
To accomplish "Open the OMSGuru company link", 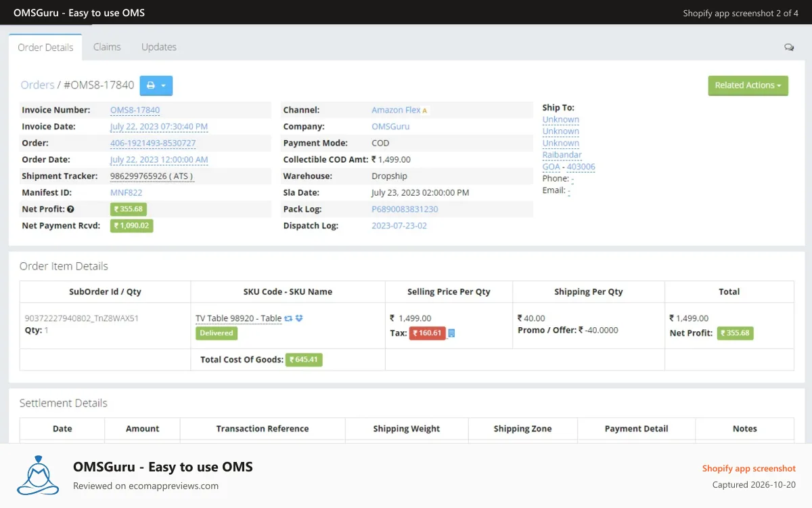I will pyautogui.click(x=390, y=127).
